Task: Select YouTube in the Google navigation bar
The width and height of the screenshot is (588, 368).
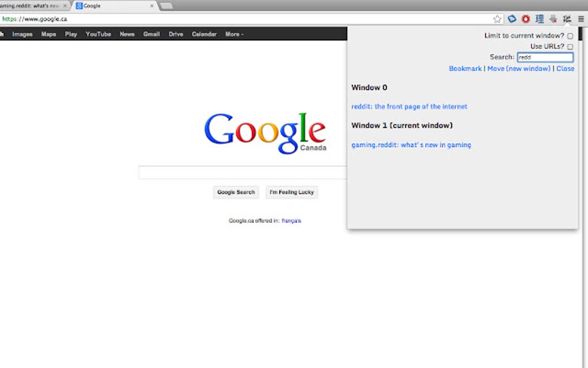Action: click(x=97, y=33)
